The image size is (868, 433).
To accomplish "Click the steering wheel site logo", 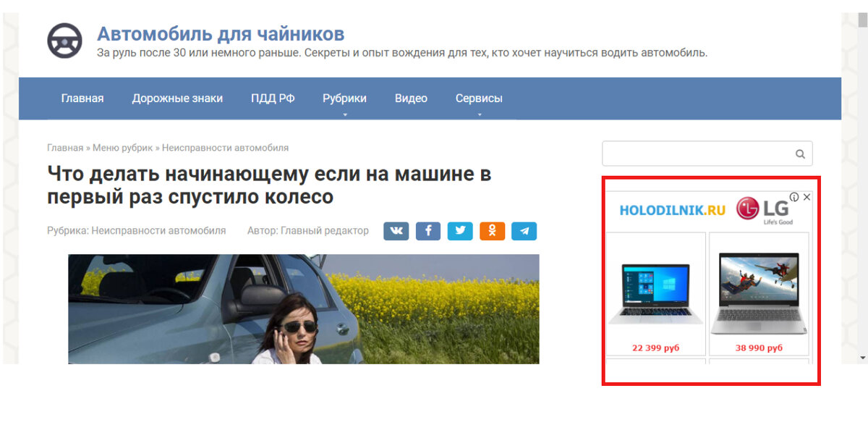I will point(65,41).
